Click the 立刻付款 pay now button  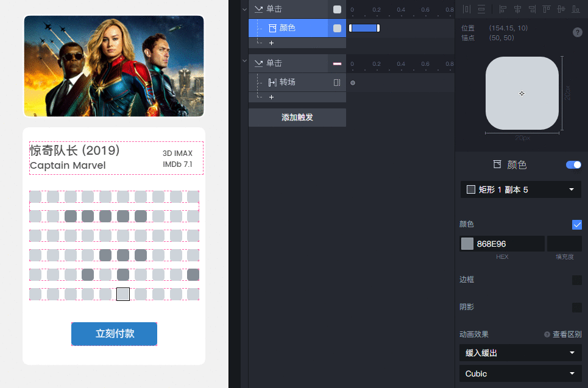115,334
